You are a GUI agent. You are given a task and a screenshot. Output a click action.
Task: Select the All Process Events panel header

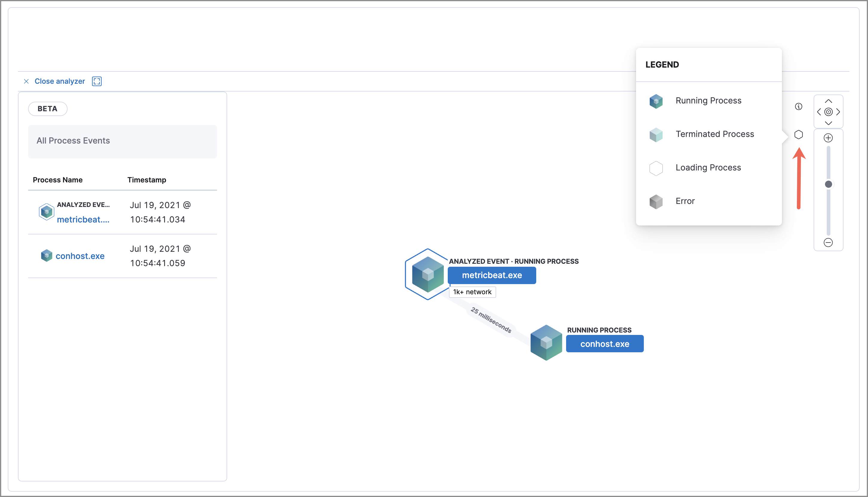coord(73,141)
